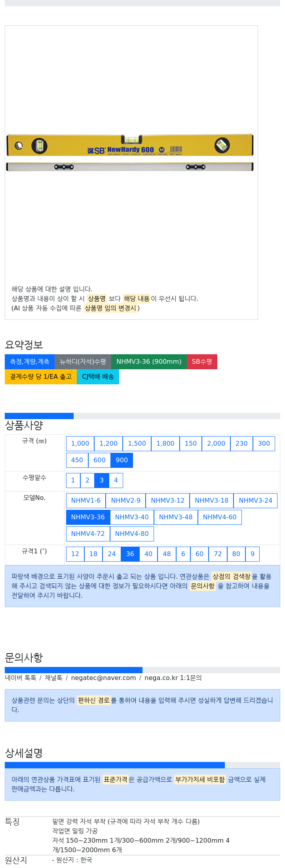Pick the 2,000 mm size option

(x=216, y=443)
